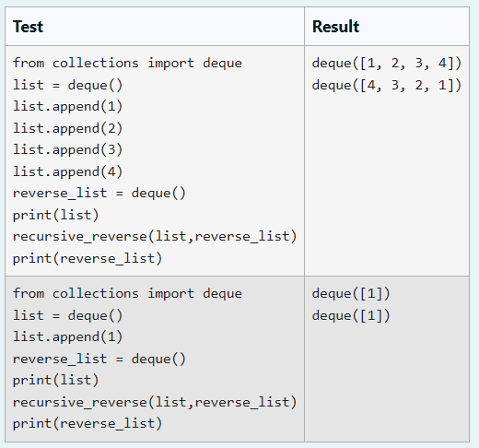Image resolution: width=479 pixels, height=448 pixels.
Task: Click first deque([1]) result in second row
Action: (x=351, y=294)
